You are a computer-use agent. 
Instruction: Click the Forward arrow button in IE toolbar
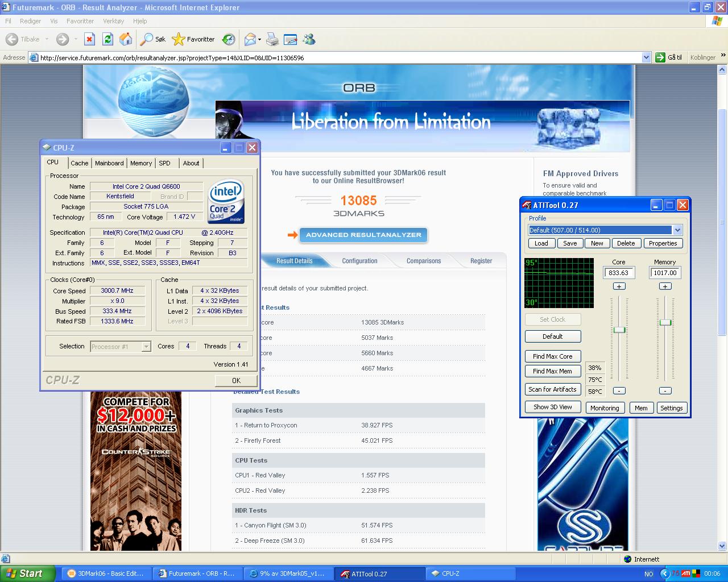pyautogui.click(x=63, y=39)
